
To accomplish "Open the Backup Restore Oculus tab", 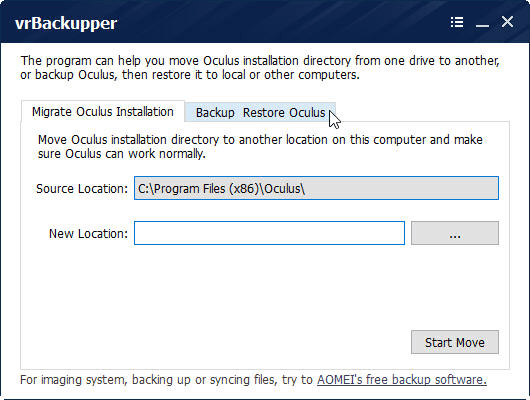I will coord(260,113).
